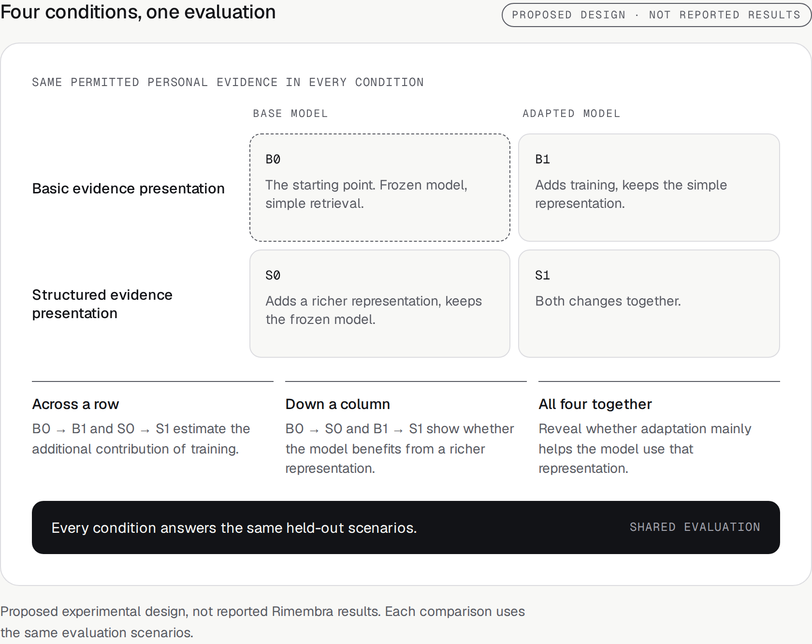The image size is (812, 644).
Task: Click 'The starting point. Frozen model' description
Action: (366, 194)
